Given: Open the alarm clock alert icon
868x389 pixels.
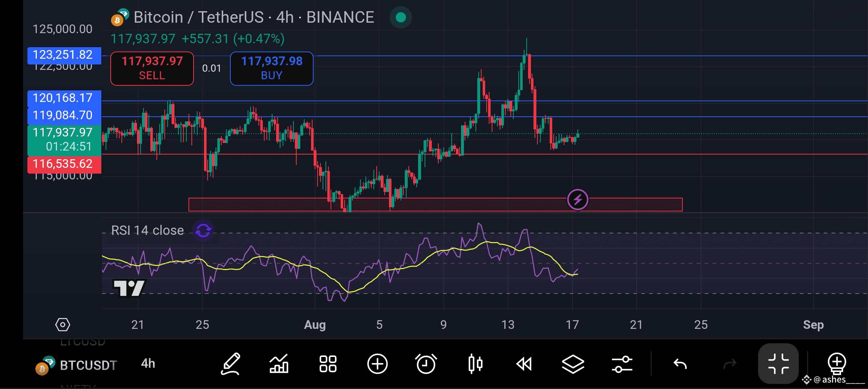Looking at the screenshot, I should click(426, 364).
